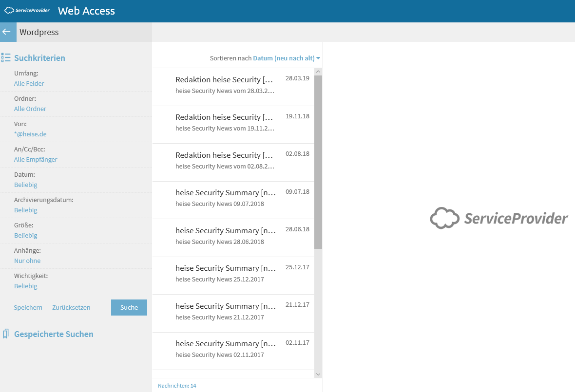Open the sort order dropdown arrow
This screenshot has height=392, width=575.
pyautogui.click(x=318, y=58)
